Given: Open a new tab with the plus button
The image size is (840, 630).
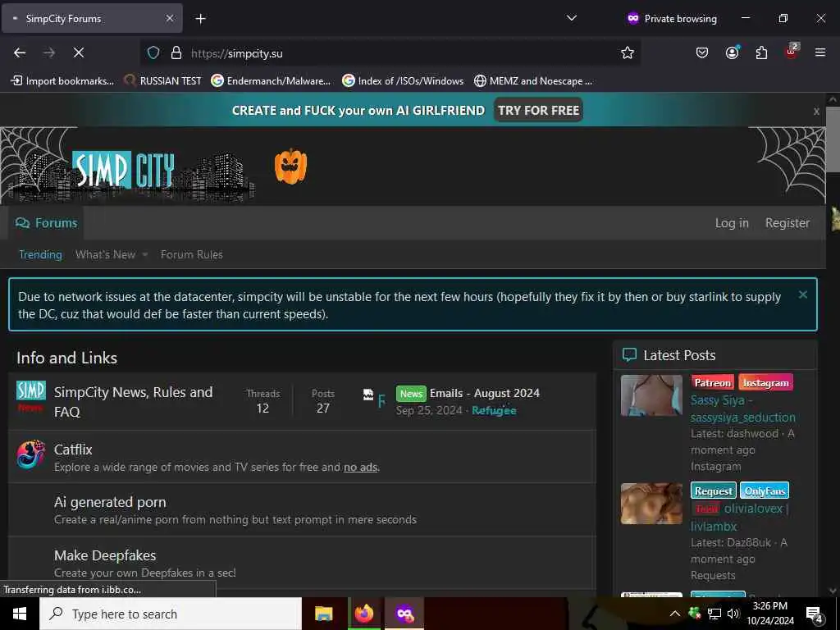Looking at the screenshot, I should [x=200, y=19].
